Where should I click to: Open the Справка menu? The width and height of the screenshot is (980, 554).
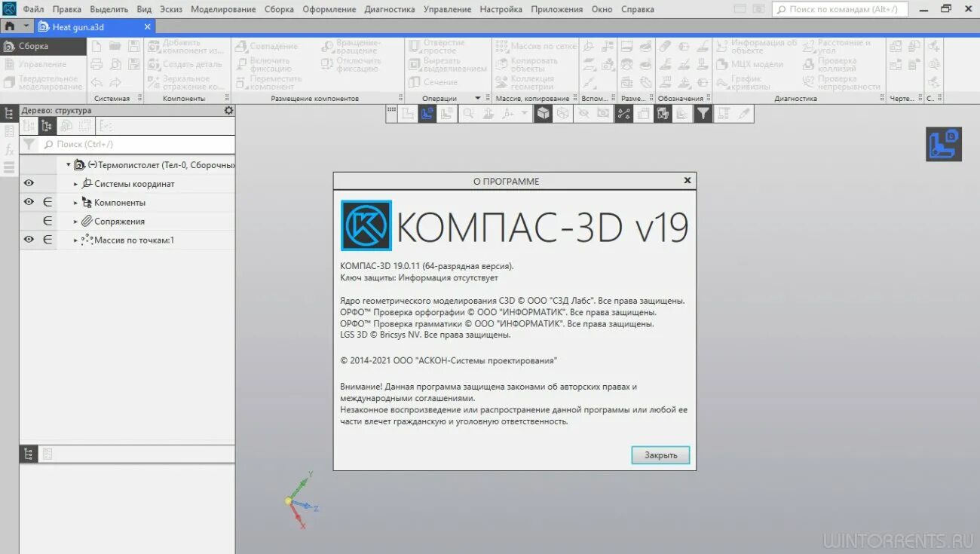coord(638,9)
